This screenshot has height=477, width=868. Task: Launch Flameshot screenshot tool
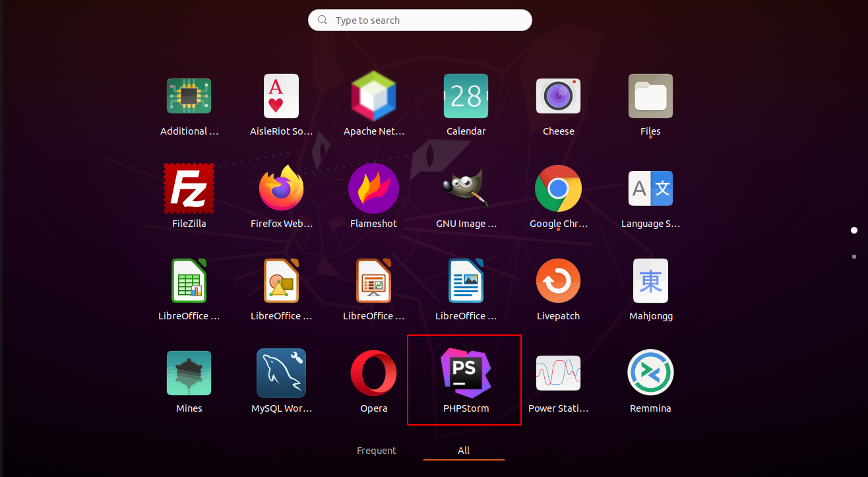tap(373, 189)
